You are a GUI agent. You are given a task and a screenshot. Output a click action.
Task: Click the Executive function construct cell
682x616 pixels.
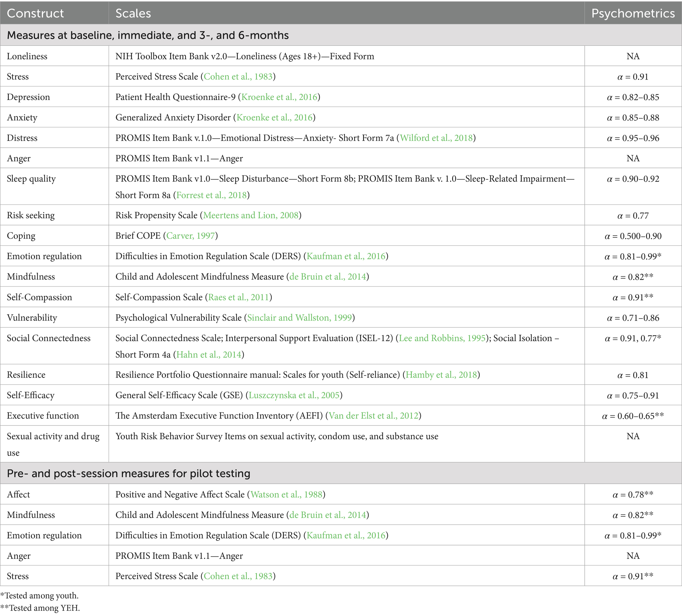click(43, 416)
